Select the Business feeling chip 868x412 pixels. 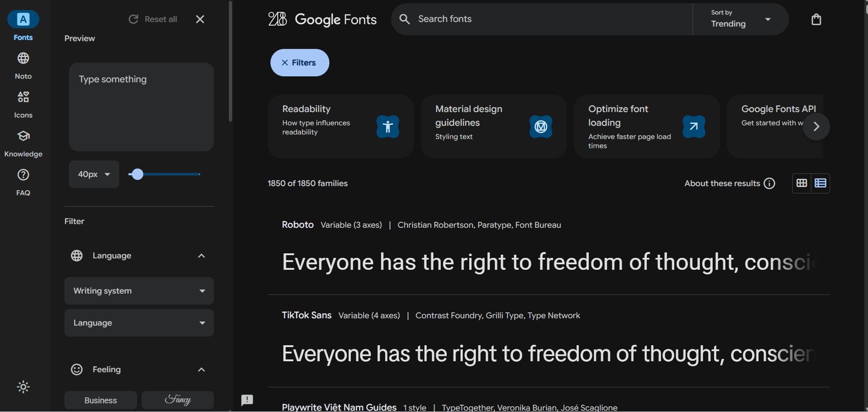pyautogui.click(x=101, y=400)
